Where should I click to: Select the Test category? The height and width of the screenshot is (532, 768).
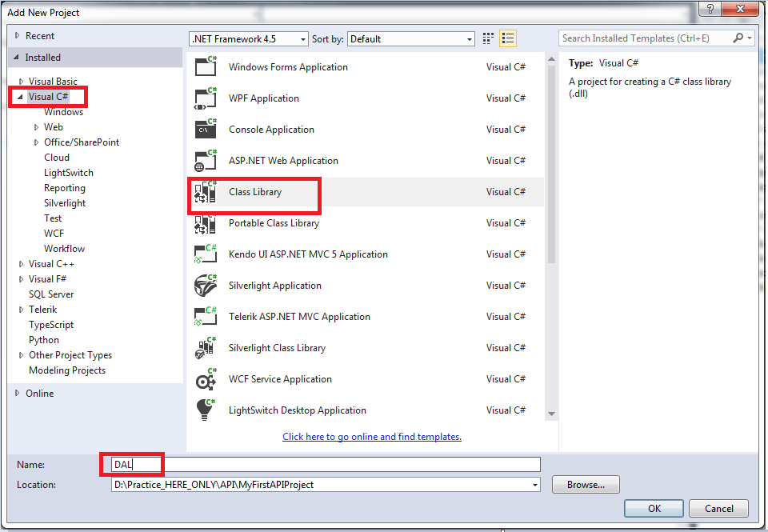click(x=53, y=218)
